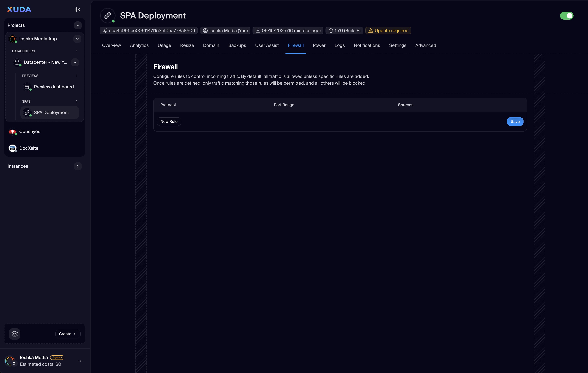Viewport: 588px width, 373px height.
Task: Open the Analytics tab
Action: [x=139, y=45]
